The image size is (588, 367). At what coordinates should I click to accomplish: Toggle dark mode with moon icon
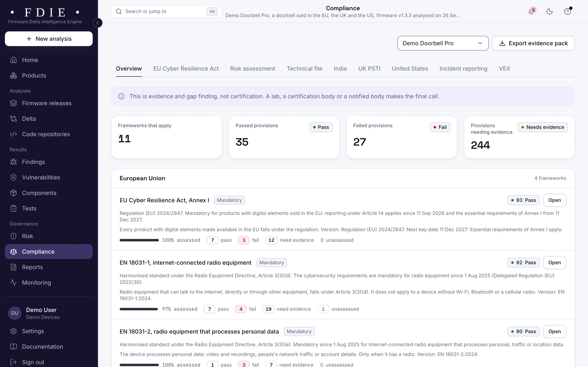pyautogui.click(x=549, y=11)
